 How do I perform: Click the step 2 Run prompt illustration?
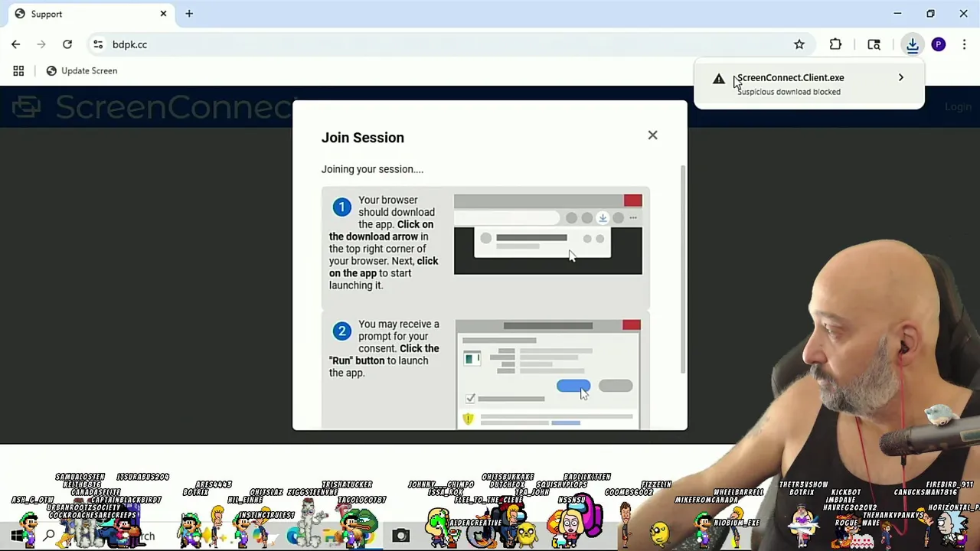(548, 374)
